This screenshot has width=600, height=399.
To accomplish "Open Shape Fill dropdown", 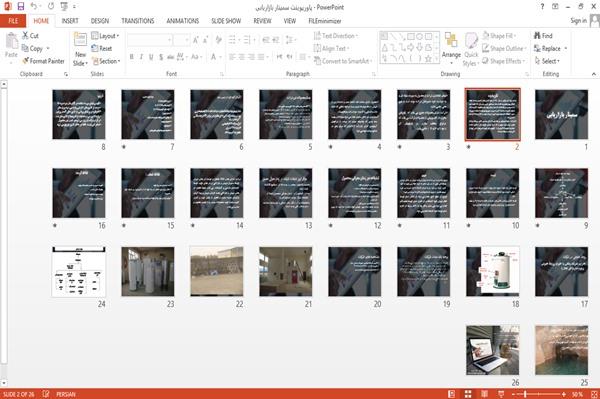I will (499, 36).
